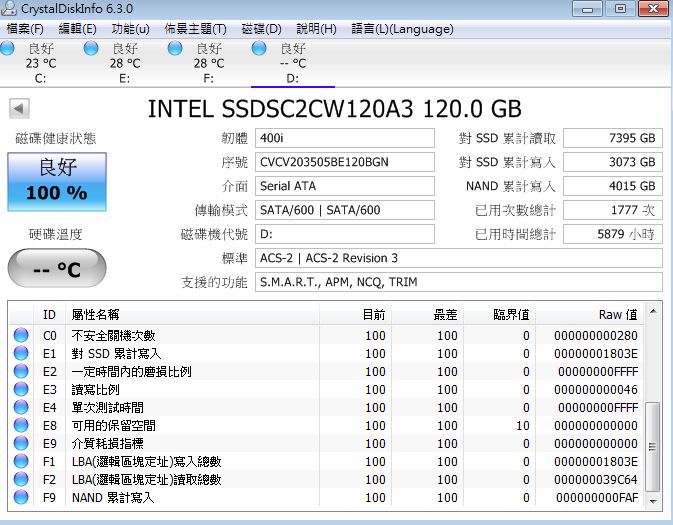Click the drive letter field D:

click(345, 234)
